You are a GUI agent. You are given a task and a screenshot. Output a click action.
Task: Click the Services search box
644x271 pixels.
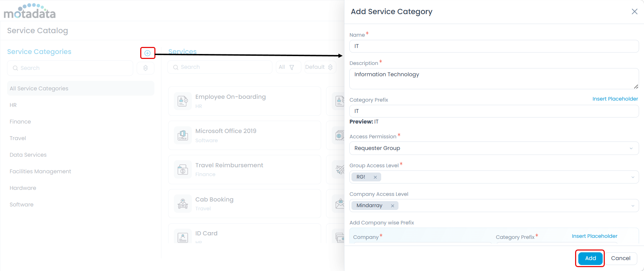point(220,67)
